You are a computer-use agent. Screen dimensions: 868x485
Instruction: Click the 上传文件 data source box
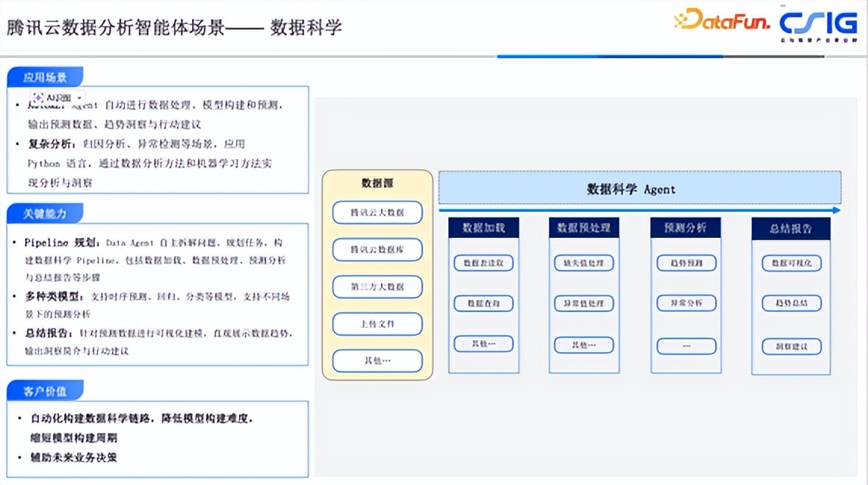pos(377,323)
